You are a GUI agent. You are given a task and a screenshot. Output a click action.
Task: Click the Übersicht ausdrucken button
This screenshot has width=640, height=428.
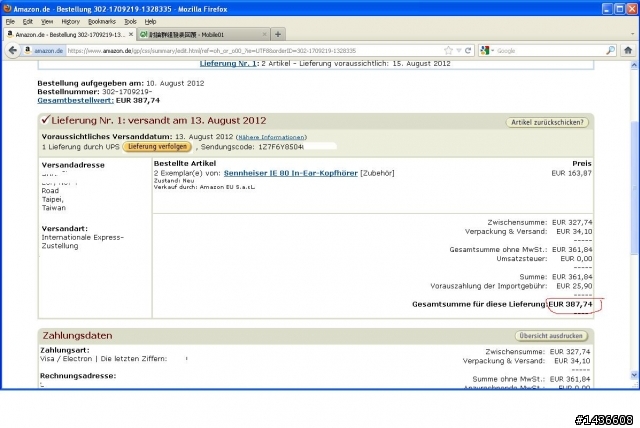point(551,336)
